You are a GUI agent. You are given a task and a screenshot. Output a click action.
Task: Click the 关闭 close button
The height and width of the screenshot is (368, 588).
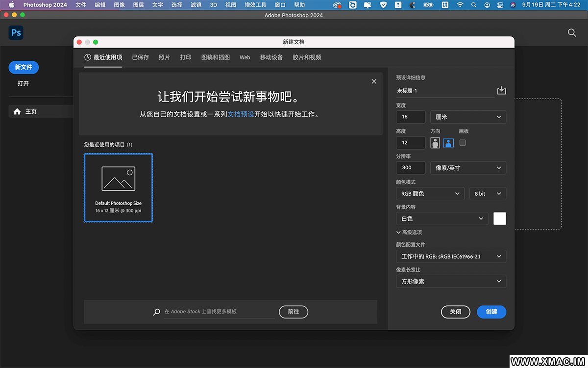pos(456,312)
